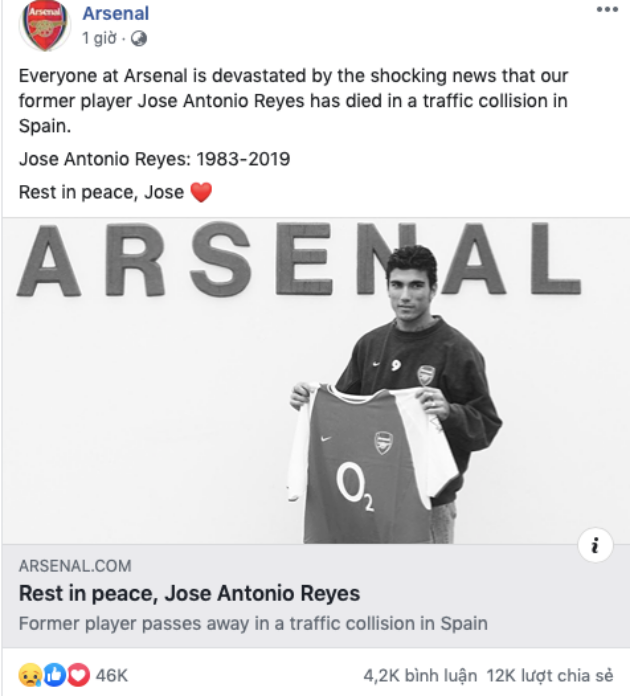The width and height of the screenshot is (630, 696).
Task: Open 'Rest in peace, Jose Antonio Reyes' headline
Action: 189,593
